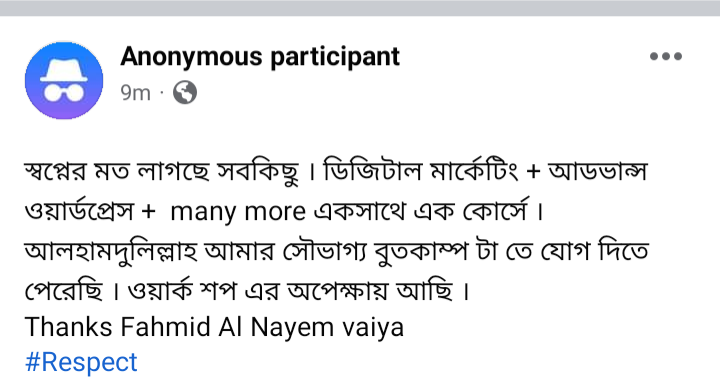
Task: Click the rightmost dot of the options menu
Action: pos(677,56)
